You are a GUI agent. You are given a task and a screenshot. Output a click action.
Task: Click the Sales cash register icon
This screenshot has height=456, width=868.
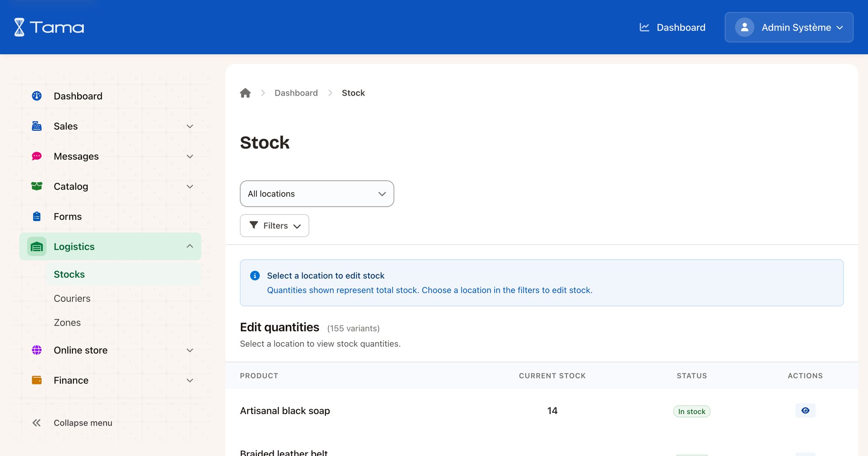click(37, 126)
